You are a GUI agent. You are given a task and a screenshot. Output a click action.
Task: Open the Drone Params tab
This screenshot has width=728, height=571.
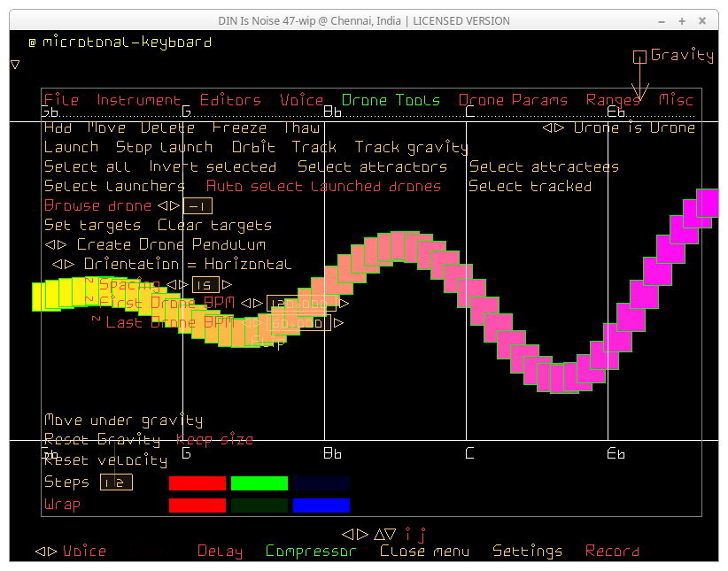(513, 100)
